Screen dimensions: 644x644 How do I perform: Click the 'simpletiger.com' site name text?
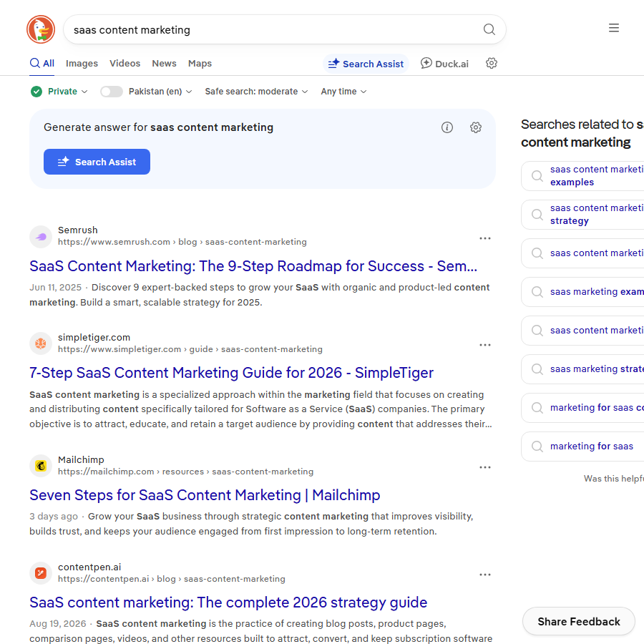pyautogui.click(x=94, y=337)
